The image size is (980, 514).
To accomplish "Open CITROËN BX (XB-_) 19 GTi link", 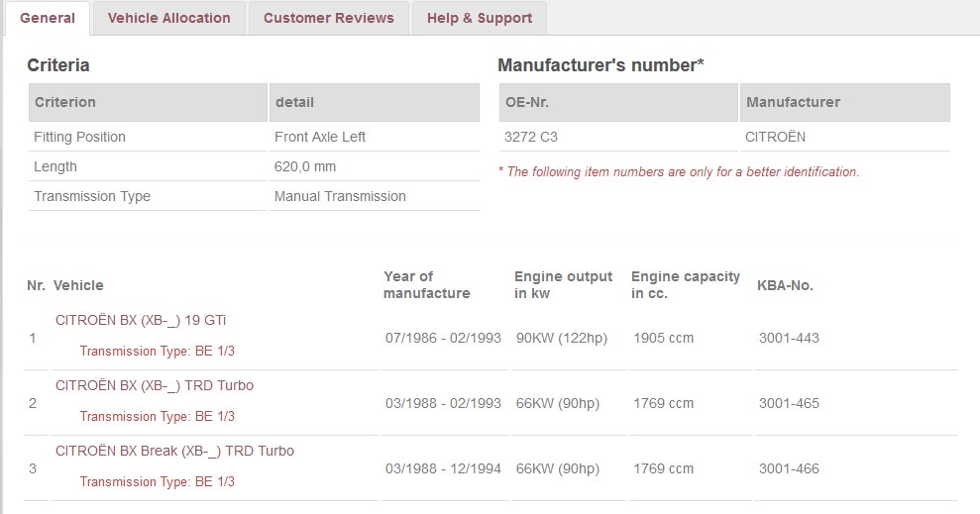I will click(141, 321).
